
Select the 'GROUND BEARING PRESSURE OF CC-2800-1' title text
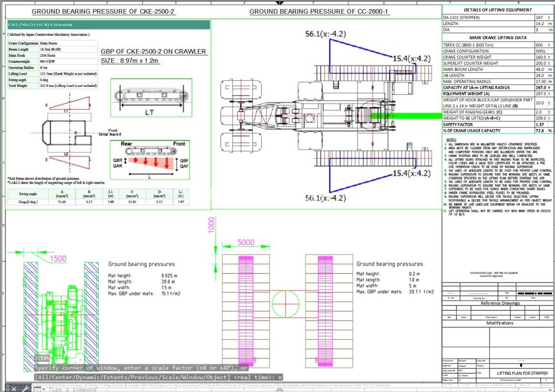pyautogui.click(x=319, y=11)
